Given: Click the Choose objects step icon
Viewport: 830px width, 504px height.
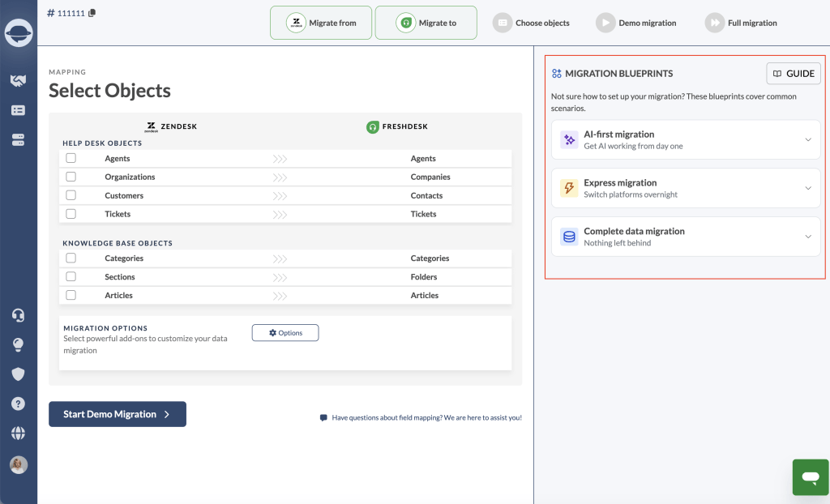Looking at the screenshot, I should pos(503,23).
